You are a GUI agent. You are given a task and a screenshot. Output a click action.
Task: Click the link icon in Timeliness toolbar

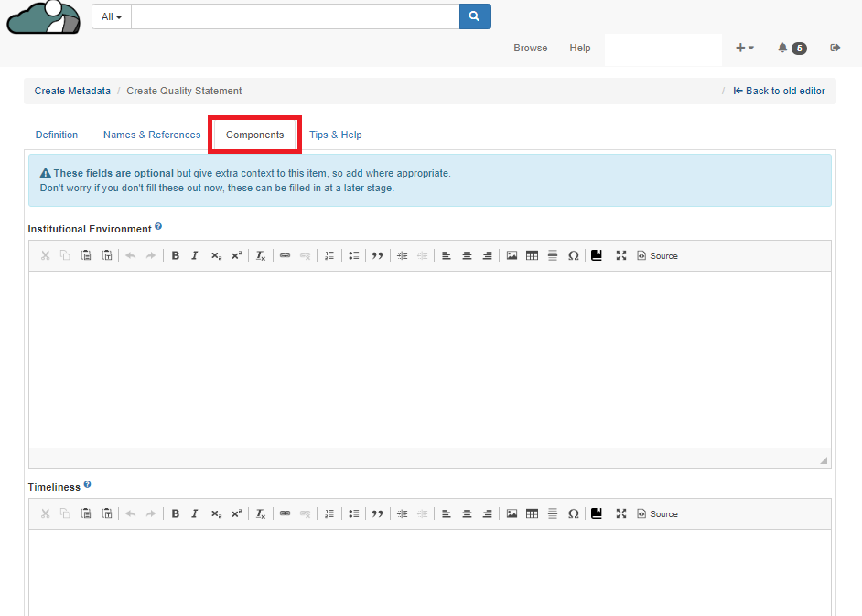click(x=285, y=514)
